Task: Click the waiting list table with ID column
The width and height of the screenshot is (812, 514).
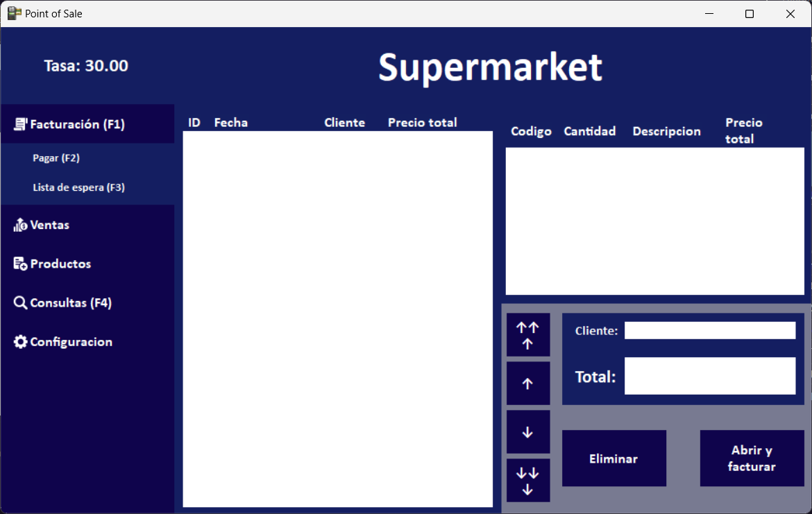Action: coord(337,319)
